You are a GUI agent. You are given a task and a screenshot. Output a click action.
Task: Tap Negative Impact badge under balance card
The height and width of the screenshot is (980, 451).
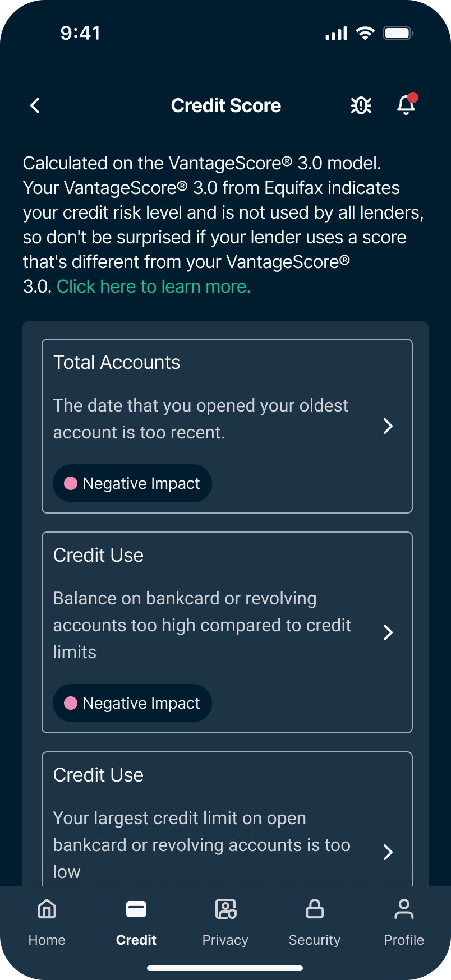click(132, 703)
